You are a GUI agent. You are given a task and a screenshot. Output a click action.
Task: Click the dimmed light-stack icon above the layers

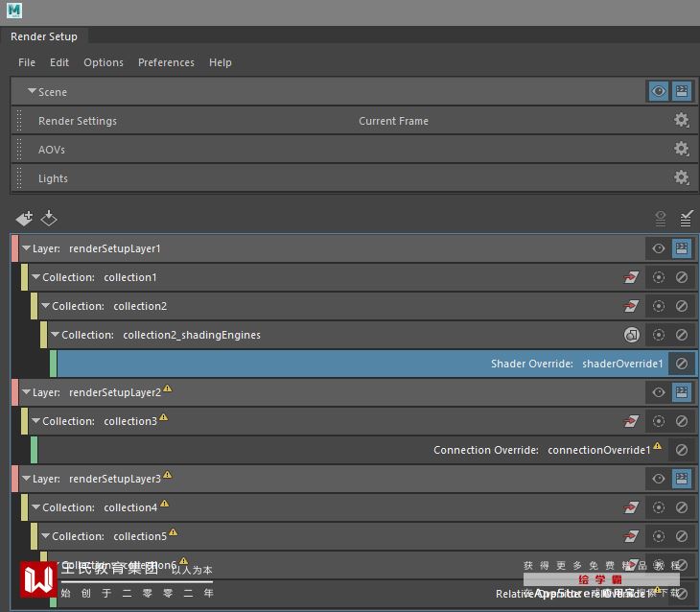(661, 219)
